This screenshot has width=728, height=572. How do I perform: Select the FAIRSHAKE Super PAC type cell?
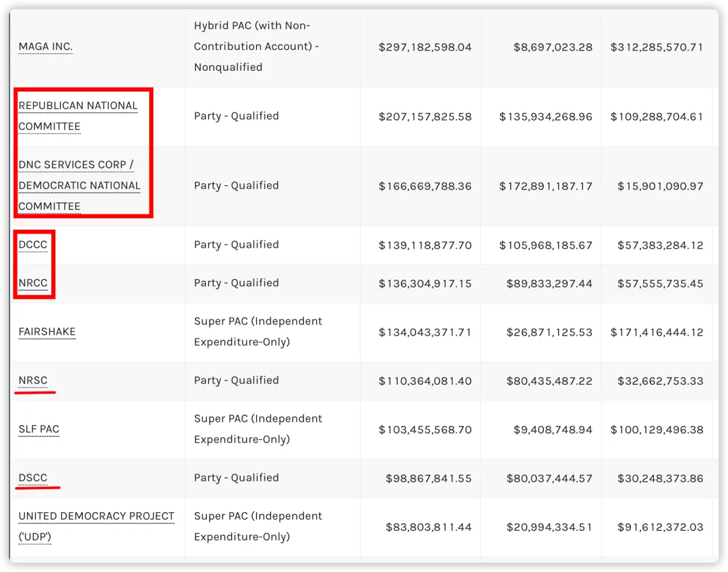[x=258, y=331]
